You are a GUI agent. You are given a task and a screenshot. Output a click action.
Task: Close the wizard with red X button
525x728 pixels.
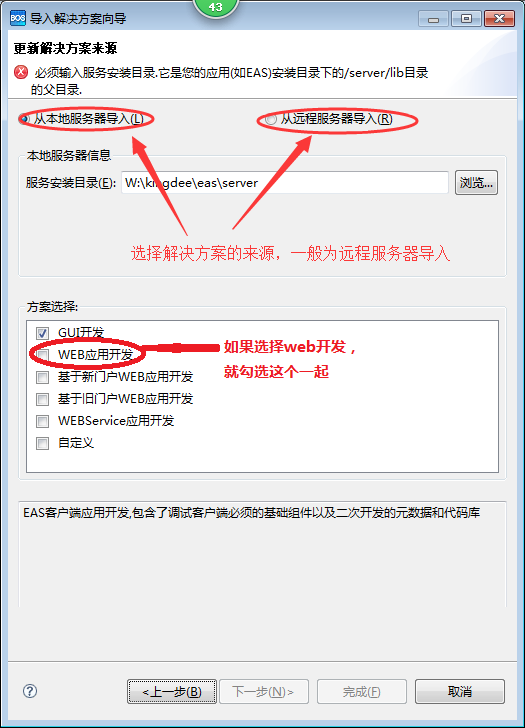pyautogui.click(x=499, y=19)
